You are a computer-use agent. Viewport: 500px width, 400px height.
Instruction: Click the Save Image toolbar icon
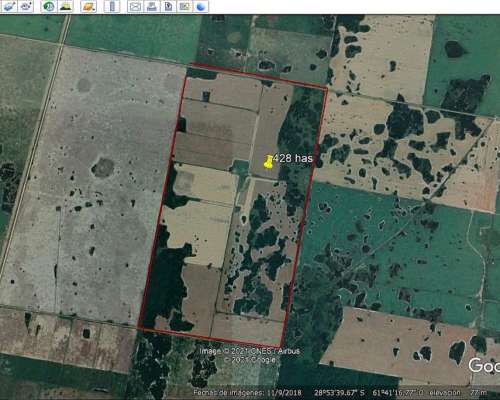point(169,6)
